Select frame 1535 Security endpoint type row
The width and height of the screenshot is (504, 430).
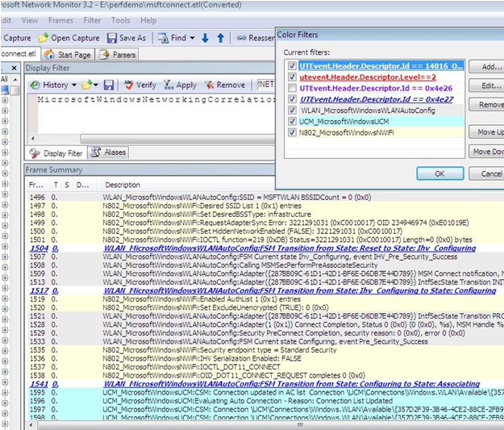[x=265, y=350]
